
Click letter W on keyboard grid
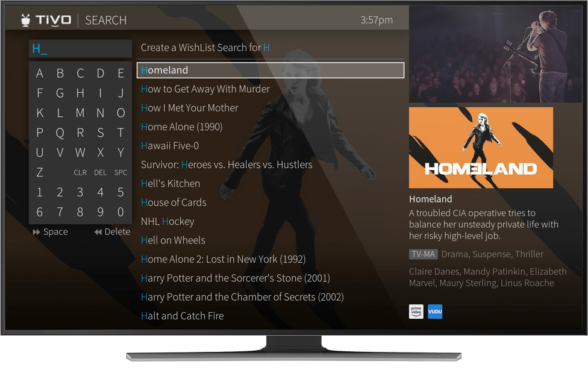(x=80, y=152)
